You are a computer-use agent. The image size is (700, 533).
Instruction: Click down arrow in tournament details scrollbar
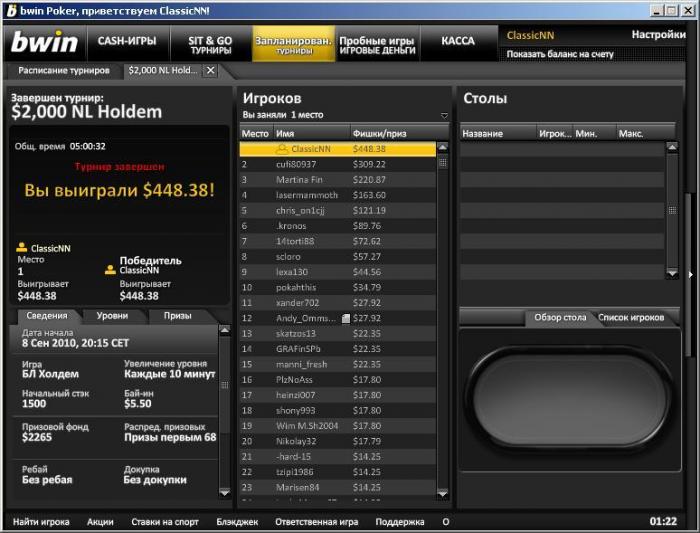click(225, 492)
